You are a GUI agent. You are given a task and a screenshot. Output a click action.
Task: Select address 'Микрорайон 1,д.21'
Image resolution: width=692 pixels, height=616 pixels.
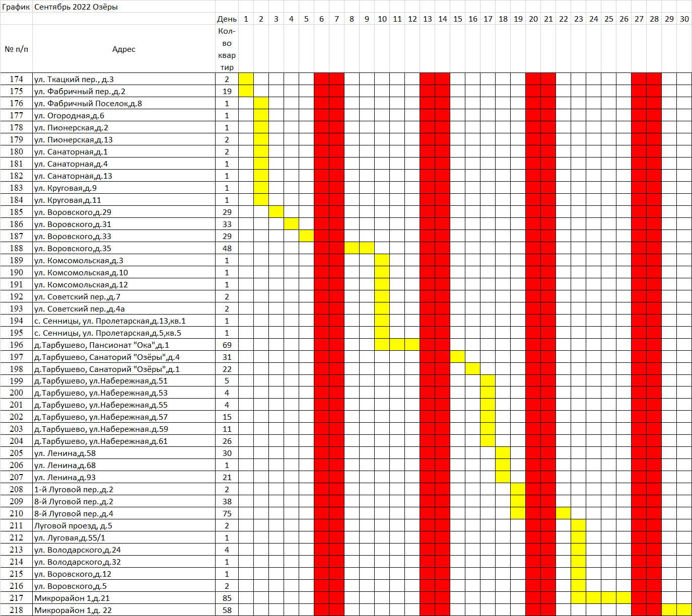point(124,598)
